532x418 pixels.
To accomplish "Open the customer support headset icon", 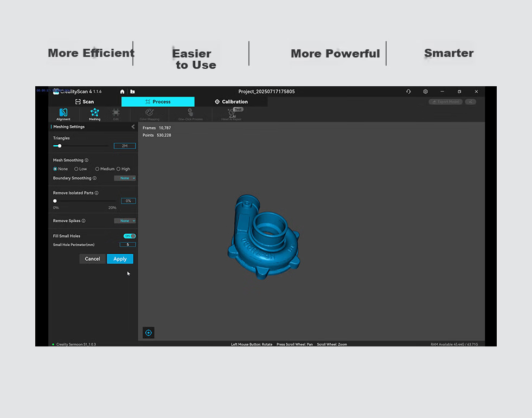I will tap(408, 92).
